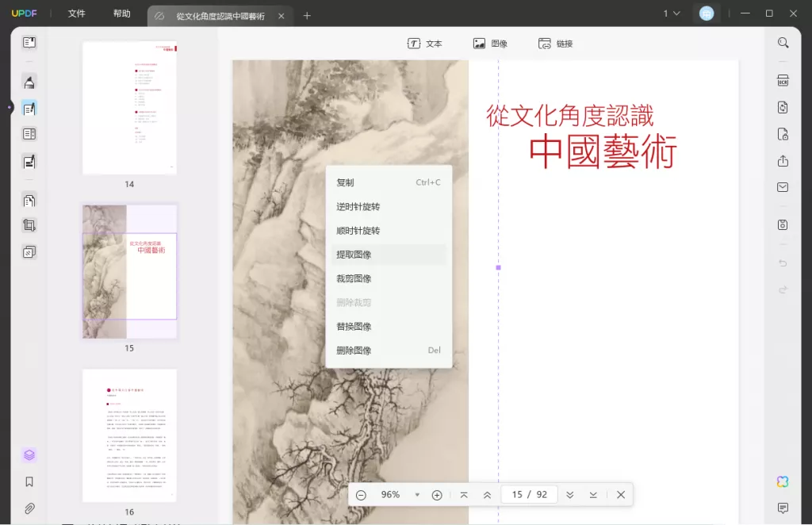Image resolution: width=812 pixels, height=525 pixels.
Task: Open the Attachments paperclip panel
Action: coord(29,508)
